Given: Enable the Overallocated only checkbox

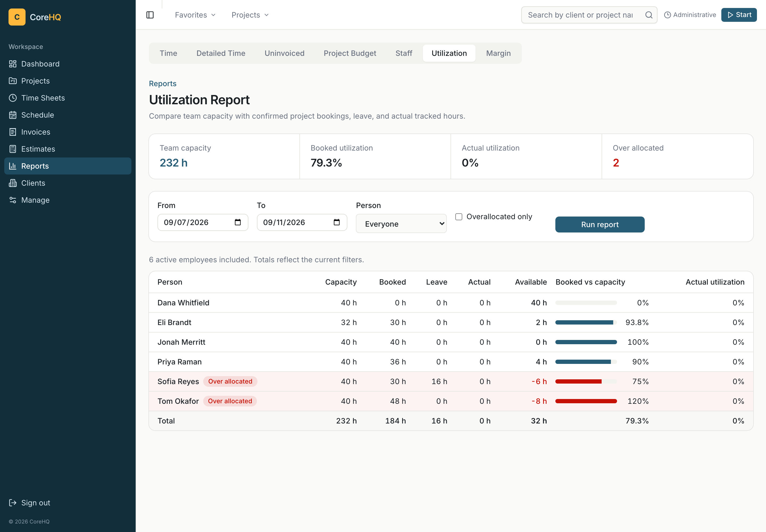Looking at the screenshot, I should click(459, 217).
